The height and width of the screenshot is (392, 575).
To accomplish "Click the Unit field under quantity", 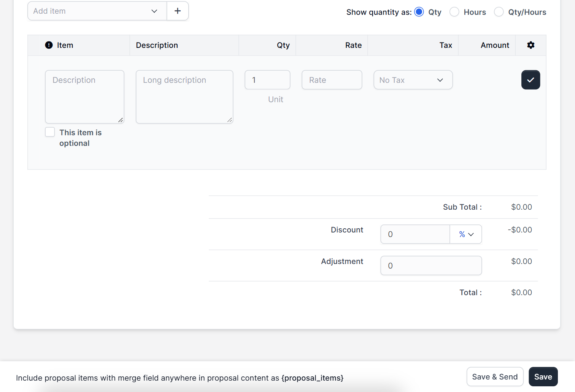I will pyautogui.click(x=275, y=100).
